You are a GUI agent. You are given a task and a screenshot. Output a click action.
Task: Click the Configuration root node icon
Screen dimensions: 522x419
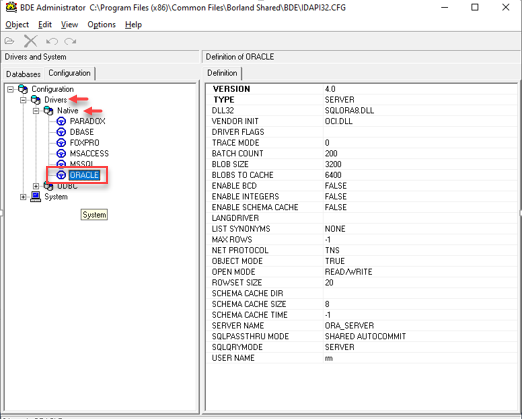click(23, 89)
